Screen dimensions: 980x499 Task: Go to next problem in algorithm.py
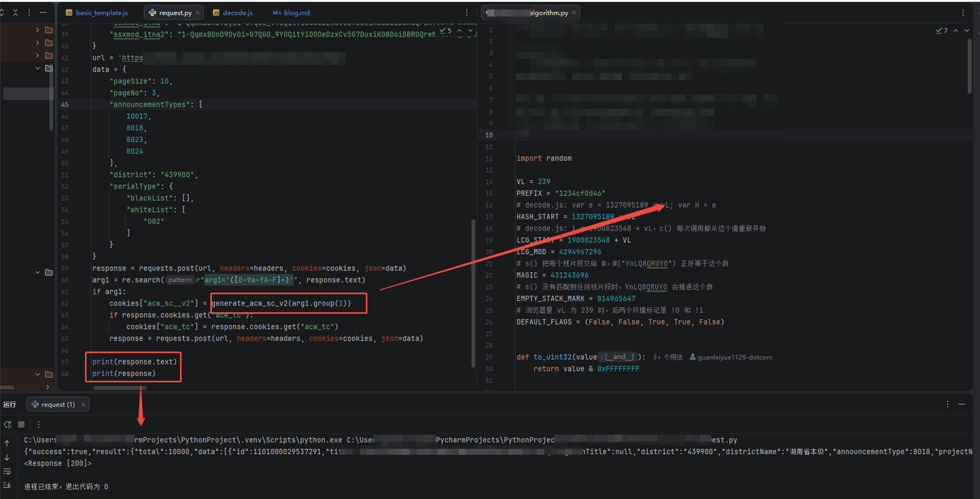(x=966, y=31)
